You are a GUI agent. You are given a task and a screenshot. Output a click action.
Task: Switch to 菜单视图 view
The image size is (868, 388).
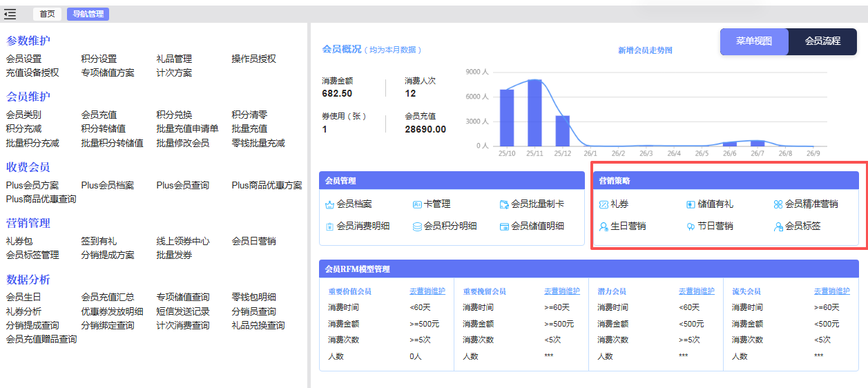(754, 41)
